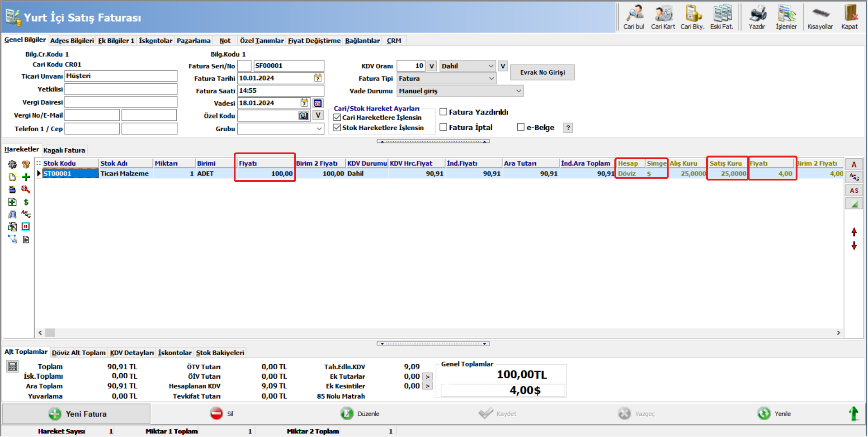The height and width of the screenshot is (437, 868).
Task: Open Vadesi date picker arrow
Action: tap(304, 103)
